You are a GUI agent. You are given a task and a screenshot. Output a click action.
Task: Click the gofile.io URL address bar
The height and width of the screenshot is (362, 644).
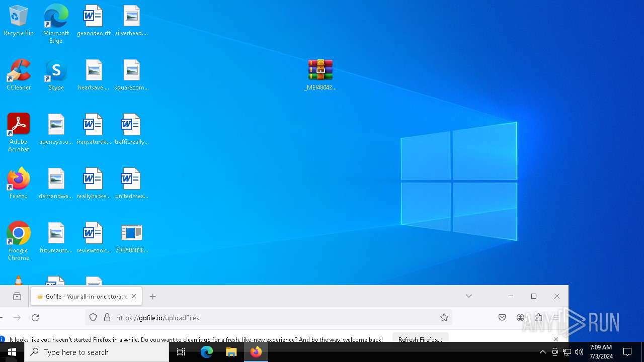[x=269, y=318]
